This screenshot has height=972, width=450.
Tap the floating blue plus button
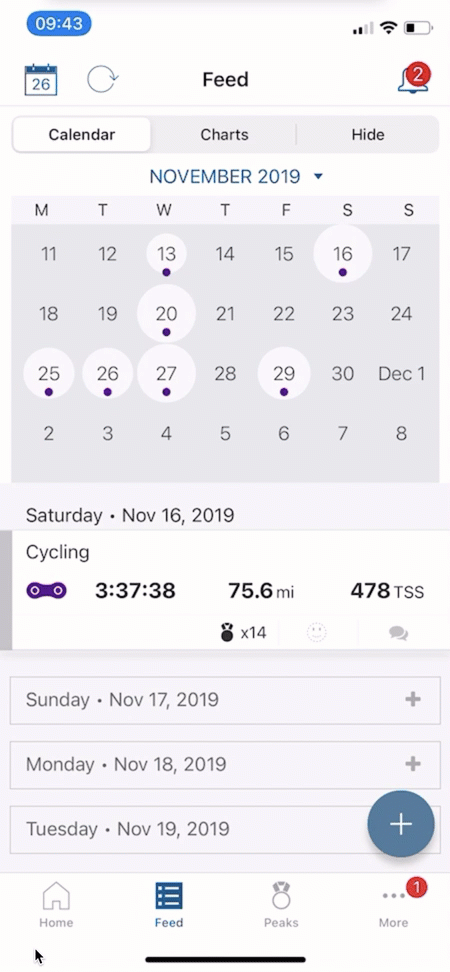(x=401, y=824)
